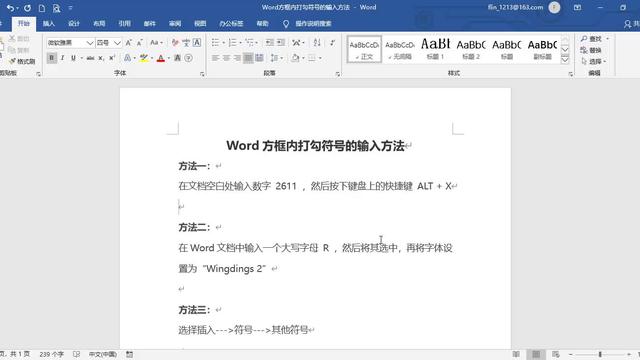Apply yellow text highlight color
640x360 pixels.
(x=143, y=58)
